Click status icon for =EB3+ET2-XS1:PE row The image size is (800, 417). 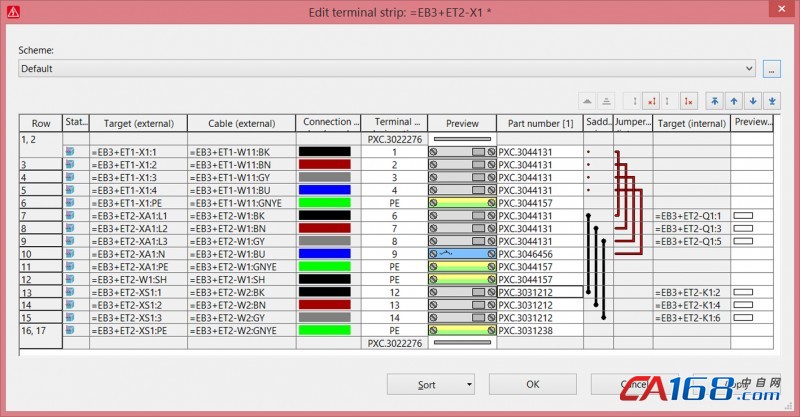click(x=70, y=330)
